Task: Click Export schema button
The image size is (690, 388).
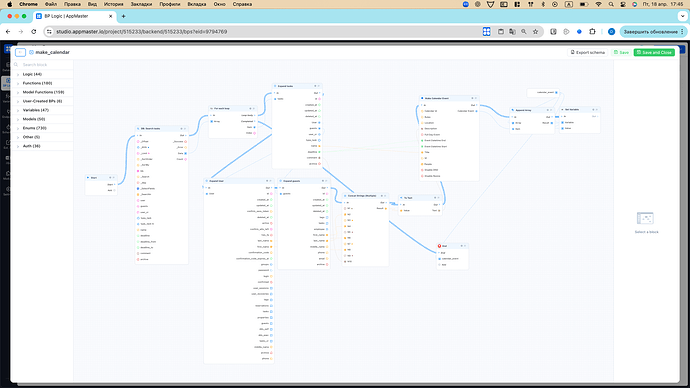Action: point(588,52)
